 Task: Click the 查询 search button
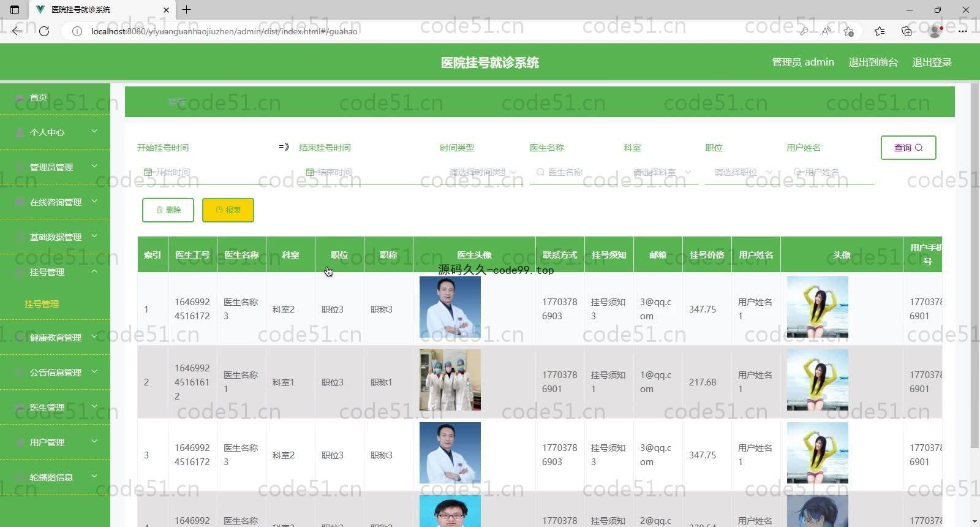pyautogui.click(x=908, y=148)
